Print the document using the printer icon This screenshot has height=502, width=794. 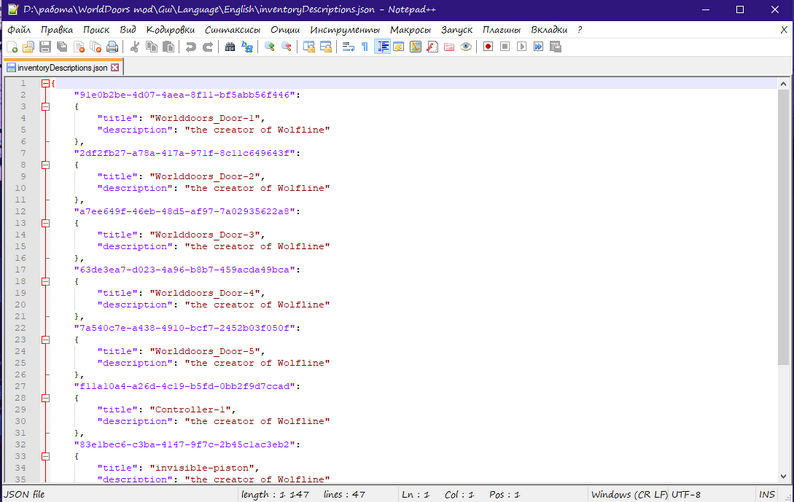pyautogui.click(x=112, y=47)
